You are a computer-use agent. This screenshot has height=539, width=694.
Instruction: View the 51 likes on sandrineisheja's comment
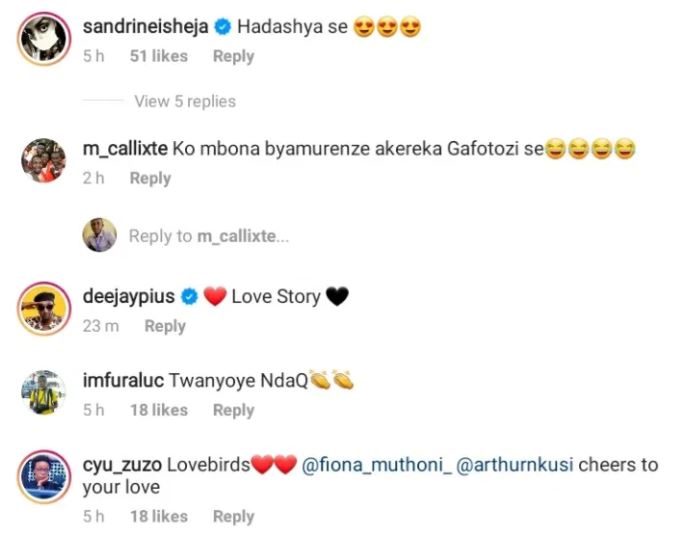[x=158, y=56]
